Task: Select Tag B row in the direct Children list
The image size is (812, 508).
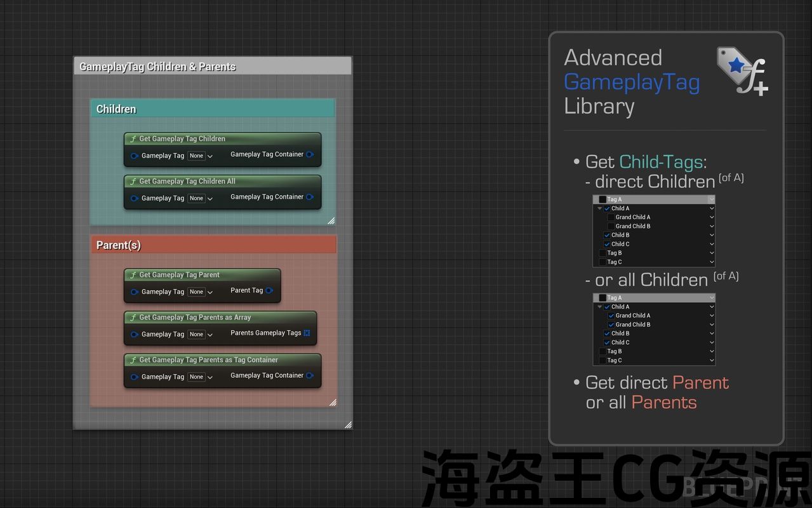Action: click(x=654, y=253)
